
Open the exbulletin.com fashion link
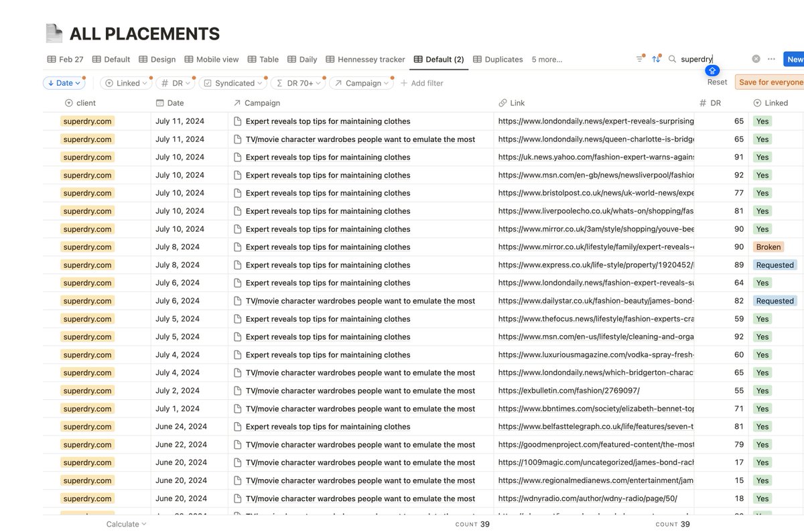pyautogui.click(x=569, y=391)
